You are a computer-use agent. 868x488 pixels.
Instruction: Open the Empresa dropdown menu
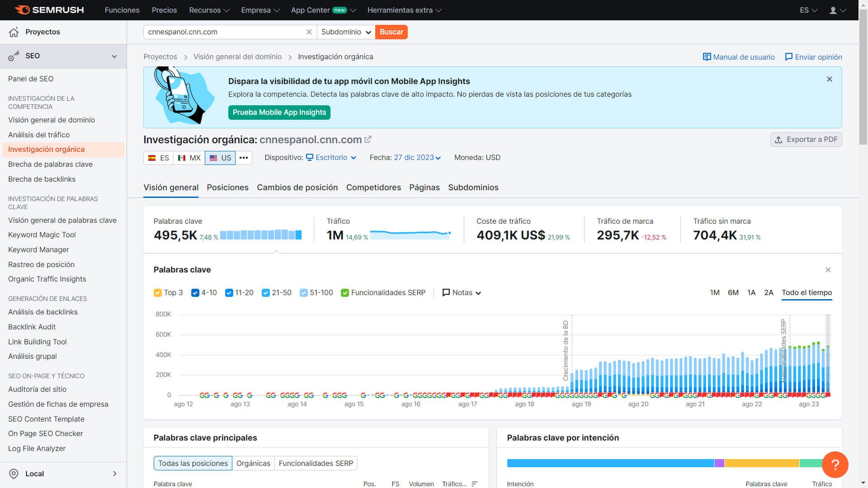(260, 10)
